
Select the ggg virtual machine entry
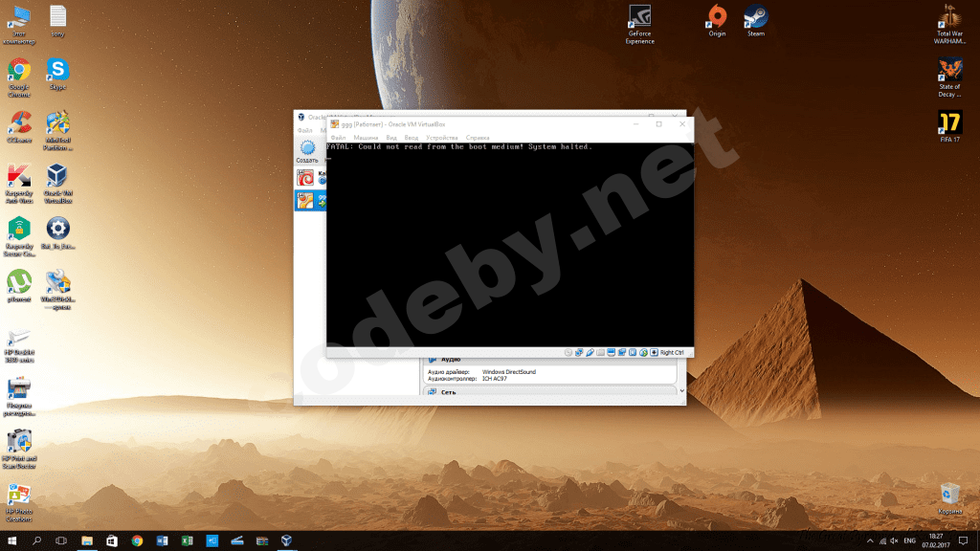click(x=307, y=200)
